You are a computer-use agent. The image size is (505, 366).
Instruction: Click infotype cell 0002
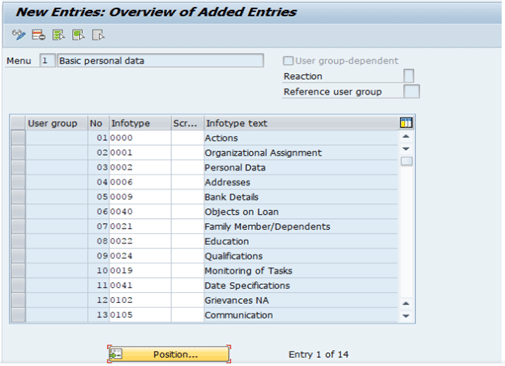pos(140,167)
